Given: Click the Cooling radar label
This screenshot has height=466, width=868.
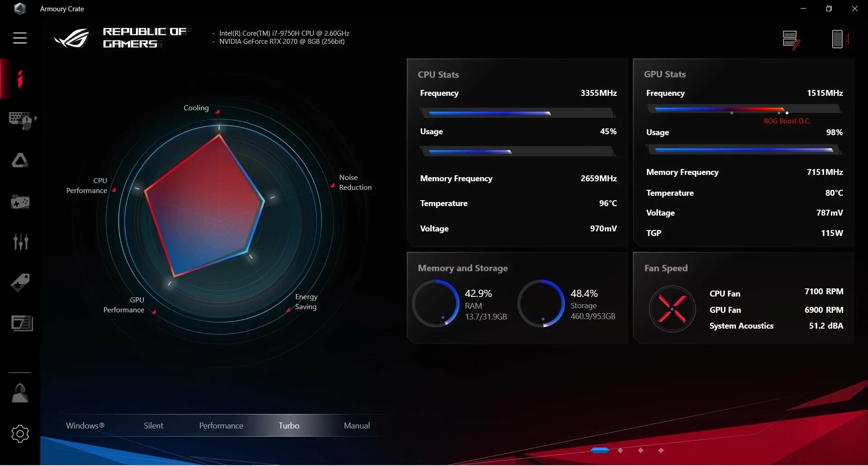Looking at the screenshot, I should (x=196, y=108).
